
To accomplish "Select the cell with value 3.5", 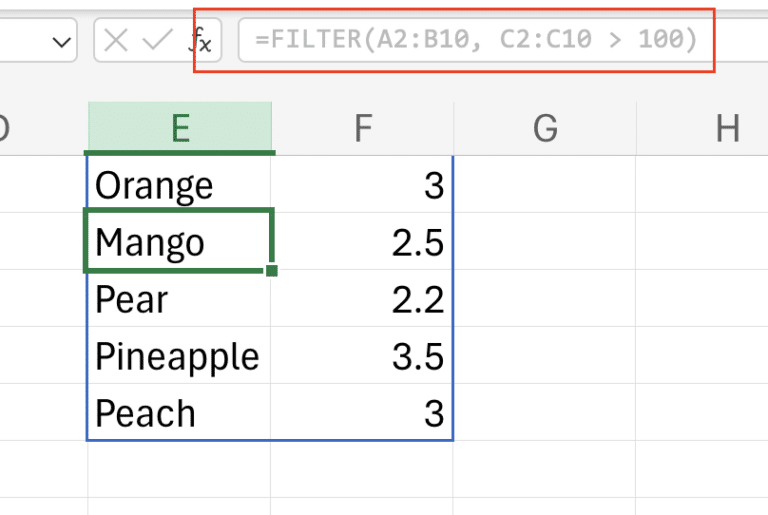I will click(362, 355).
